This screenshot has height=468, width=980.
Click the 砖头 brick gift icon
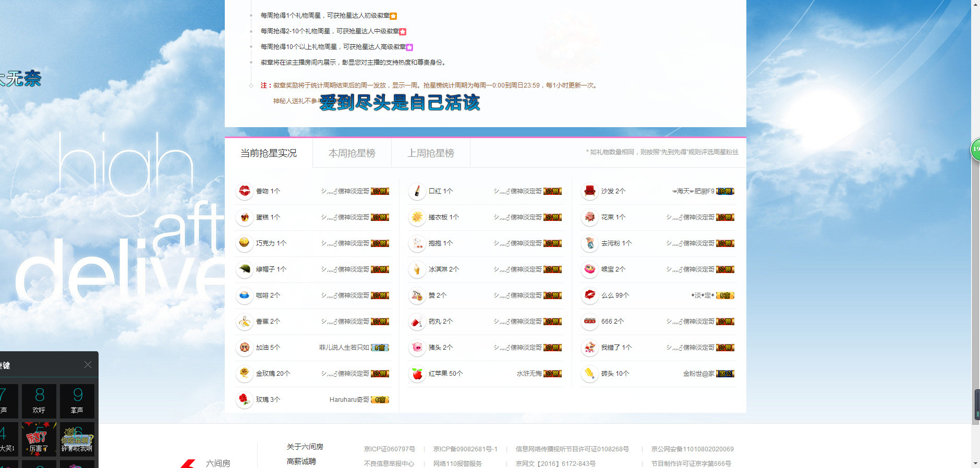[589, 374]
